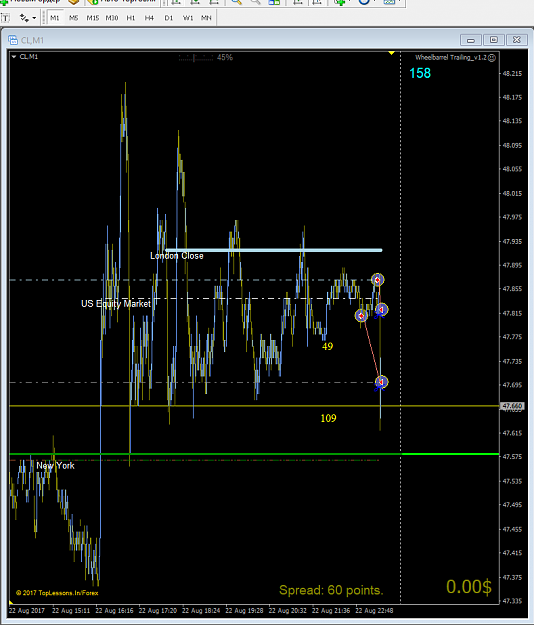Click the CL,M1 chart window icon
This screenshot has width=534, height=625.
(13, 40)
